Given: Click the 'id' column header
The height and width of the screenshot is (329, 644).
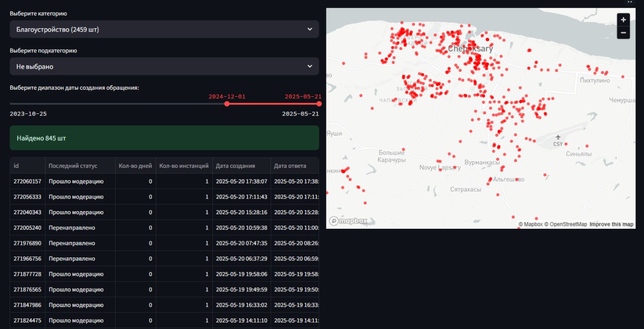Looking at the screenshot, I should tap(17, 166).
